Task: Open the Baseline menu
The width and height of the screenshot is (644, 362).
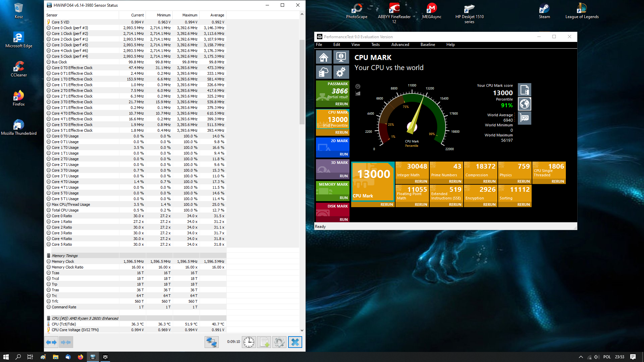Action: pyautogui.click(x=428, y=44)
